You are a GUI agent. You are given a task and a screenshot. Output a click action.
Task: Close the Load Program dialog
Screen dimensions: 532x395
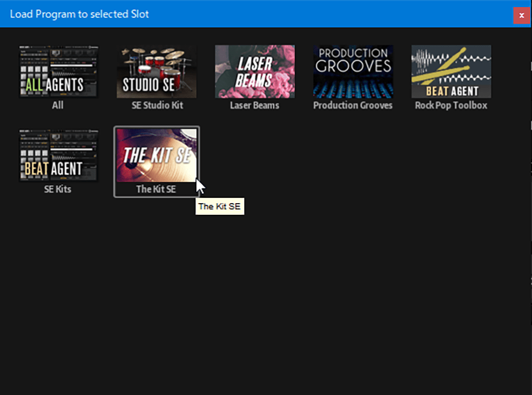point(521,15)
